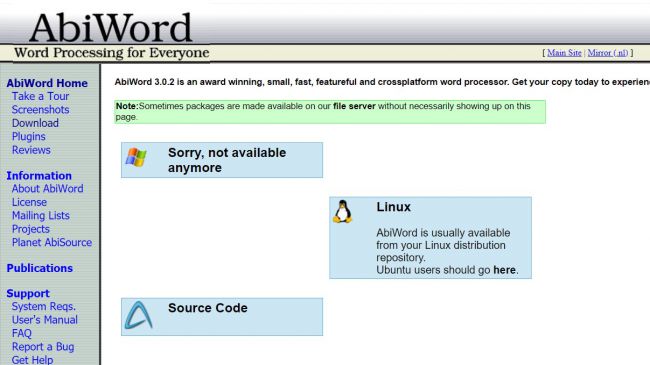The width and height of the screenshot is (650, 365).
Task: Open the Source Code heading box
Action: point(222,316)
